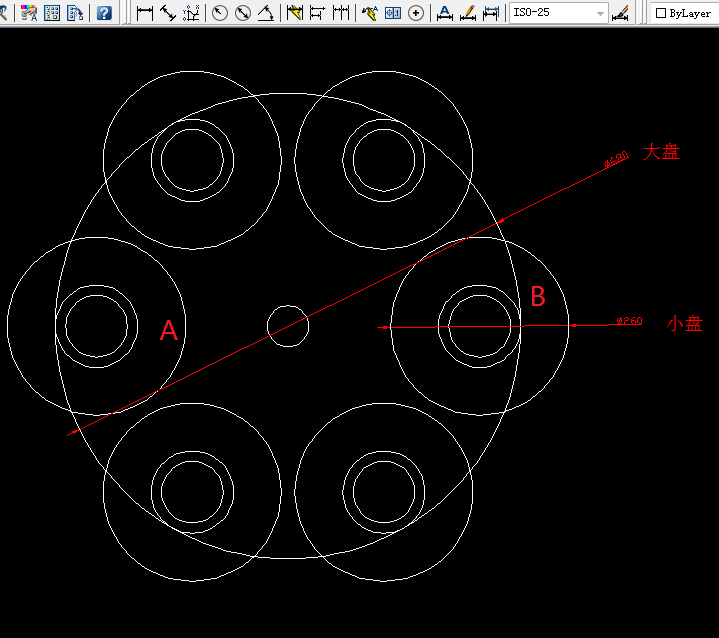The height and width of the screenshot is (638, 719).
Task: Select the Baseline dimension tool
Action: click(318, 13)
